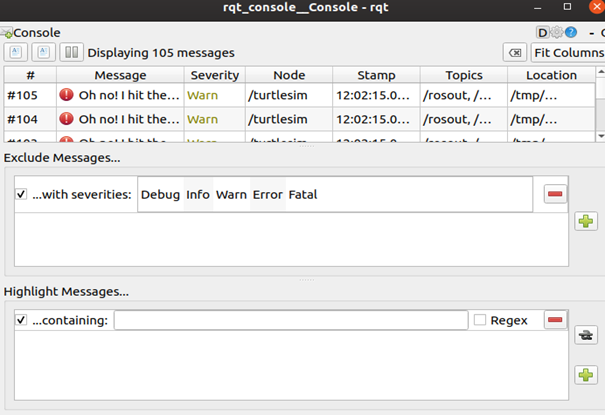Sort messages by the Stamp column header

375,75
